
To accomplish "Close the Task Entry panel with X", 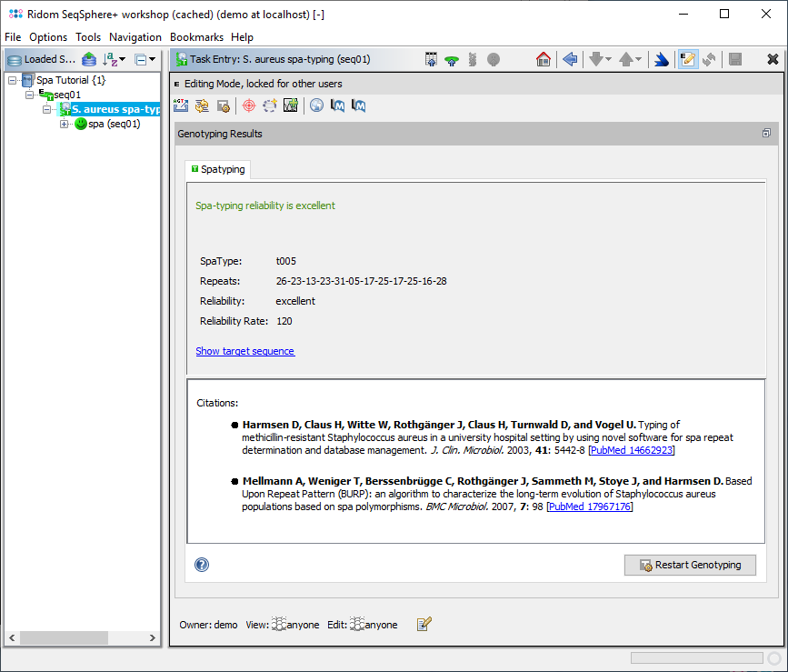I will [773, 59].
